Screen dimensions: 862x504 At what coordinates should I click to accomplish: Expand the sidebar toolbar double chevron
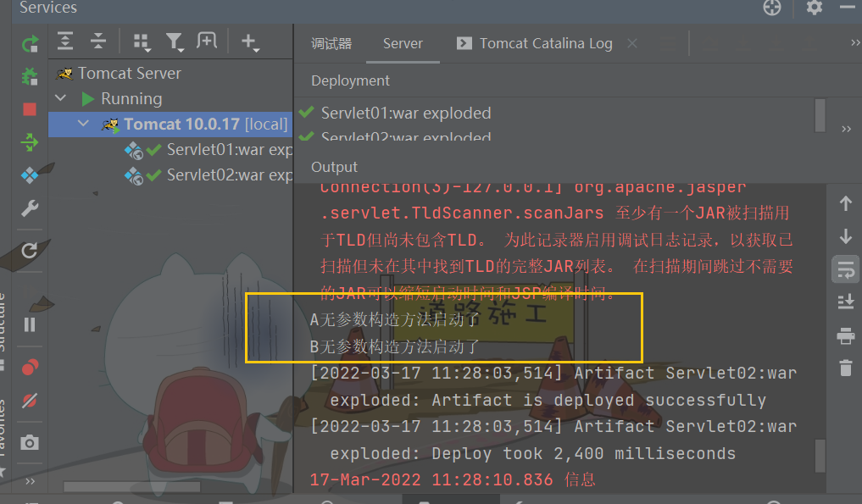31,481
